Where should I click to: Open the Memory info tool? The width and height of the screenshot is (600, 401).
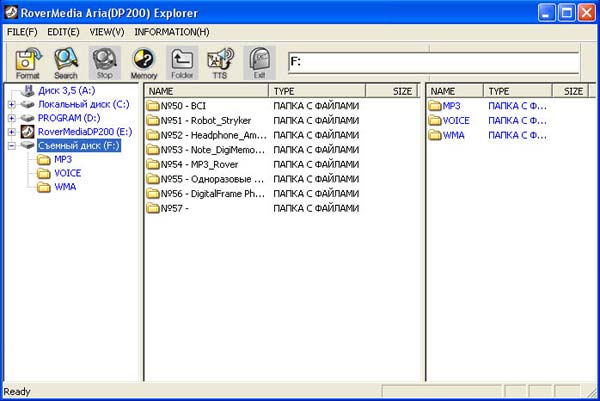[143, 63]
